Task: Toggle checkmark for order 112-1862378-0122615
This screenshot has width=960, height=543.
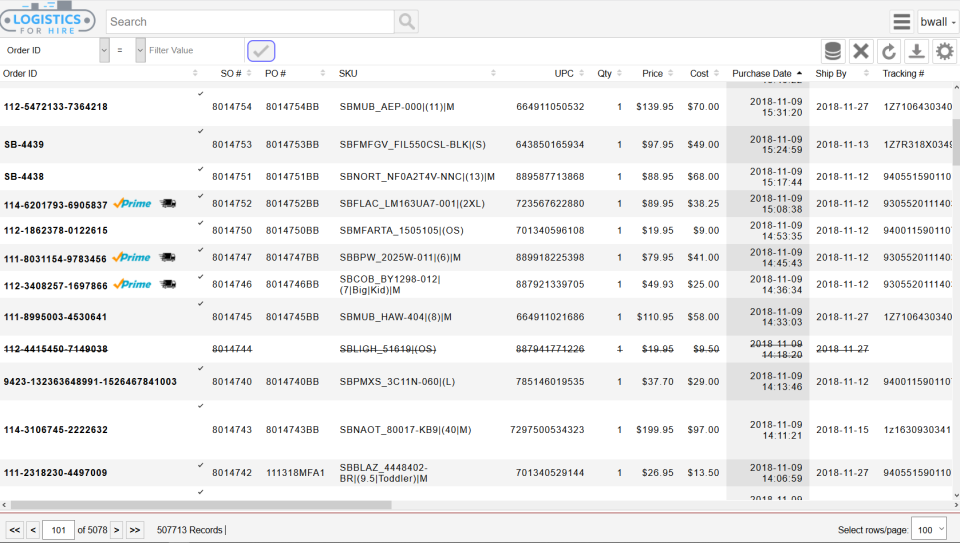Action: (200, 223)
